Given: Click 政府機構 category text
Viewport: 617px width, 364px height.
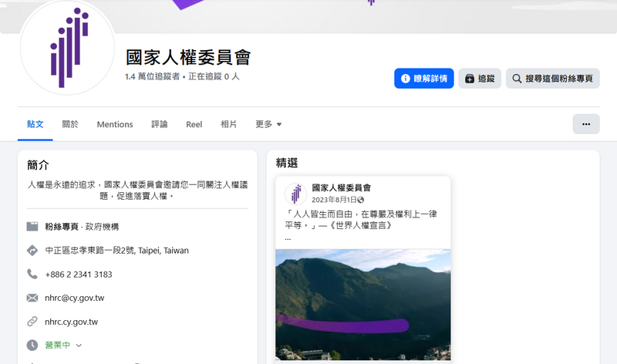Looking at the screenshot, I should coord(103,227).
